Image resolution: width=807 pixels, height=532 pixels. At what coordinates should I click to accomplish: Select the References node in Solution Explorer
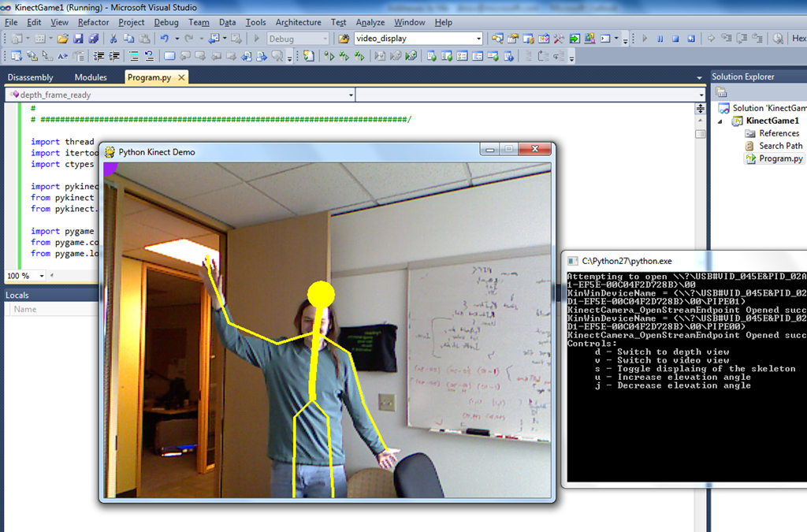coord(779,133)
